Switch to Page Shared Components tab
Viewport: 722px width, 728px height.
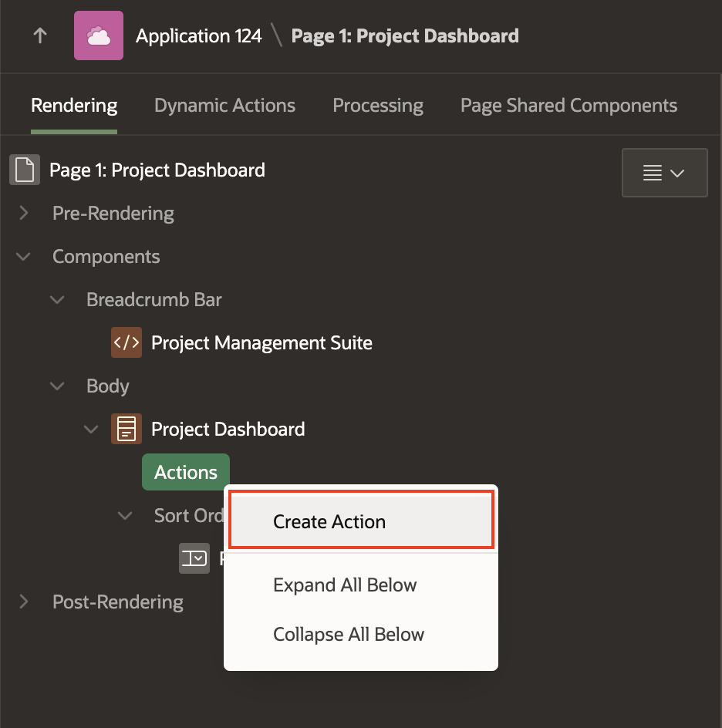click(568, 106)
